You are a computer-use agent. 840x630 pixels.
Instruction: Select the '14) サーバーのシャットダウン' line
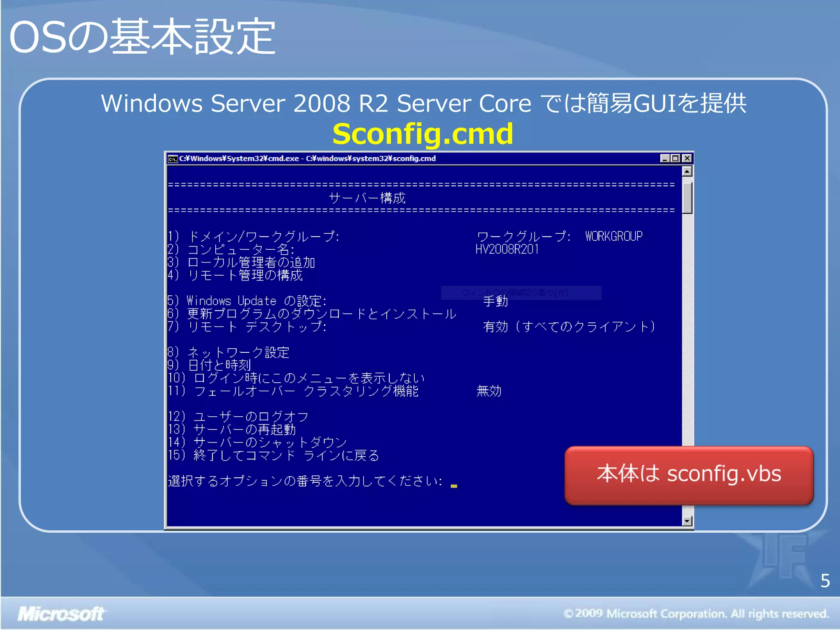point(257,442)
